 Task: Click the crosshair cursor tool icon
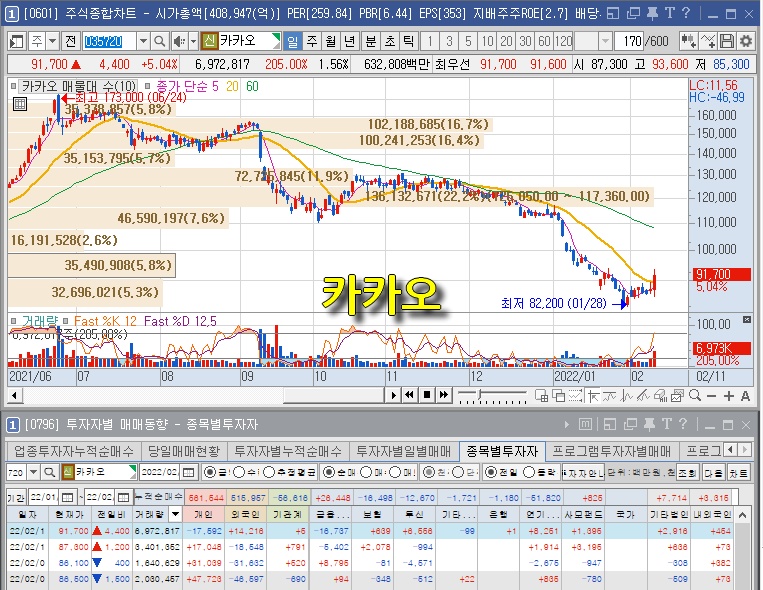point(593,396)
